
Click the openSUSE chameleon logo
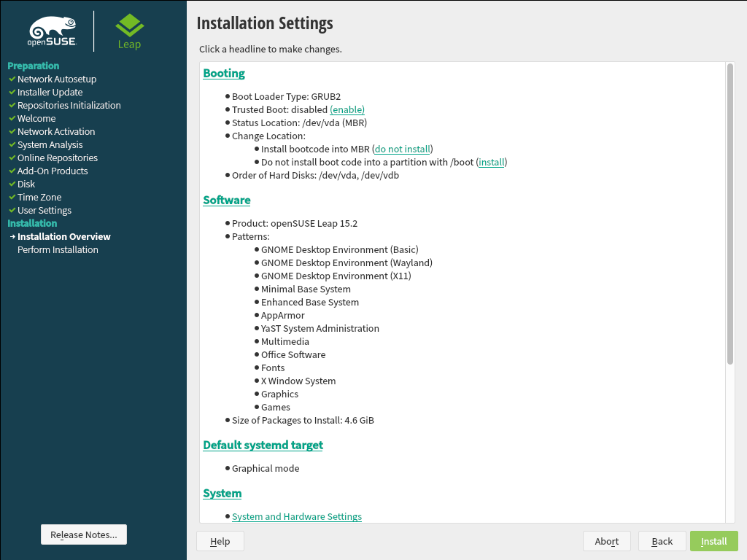click(53, 31)
